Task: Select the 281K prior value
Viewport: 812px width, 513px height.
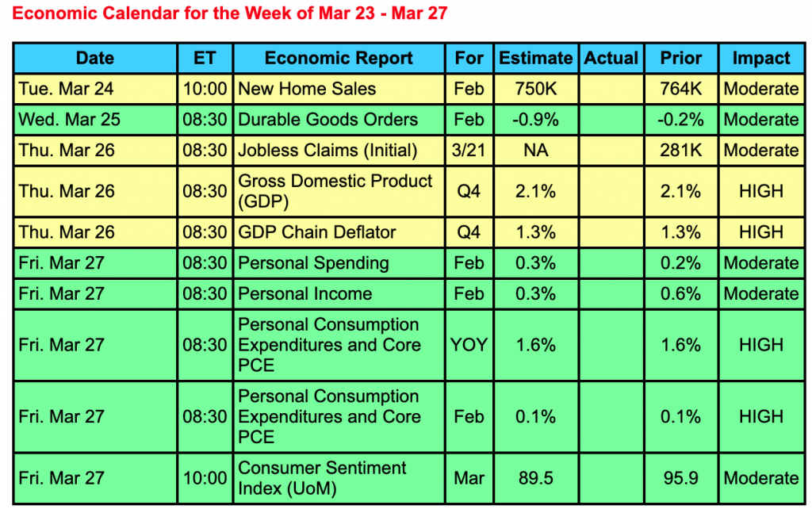Action: tap(680, 150)
